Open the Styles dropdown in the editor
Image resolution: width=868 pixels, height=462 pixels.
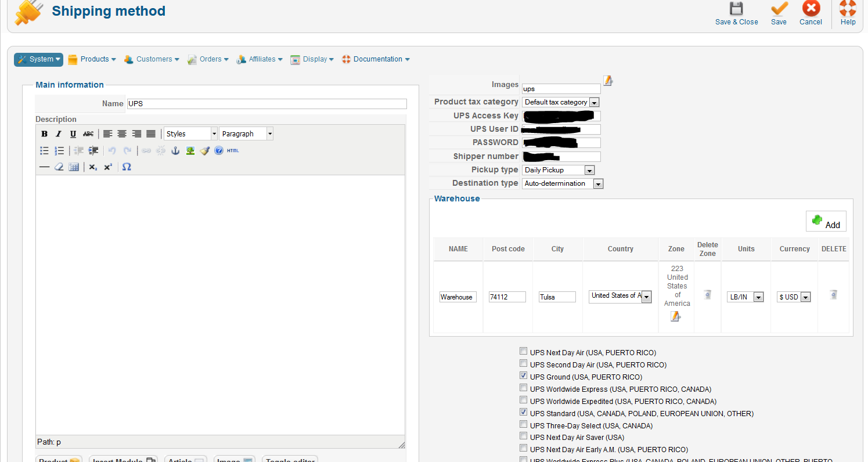(x=190, y=134)
